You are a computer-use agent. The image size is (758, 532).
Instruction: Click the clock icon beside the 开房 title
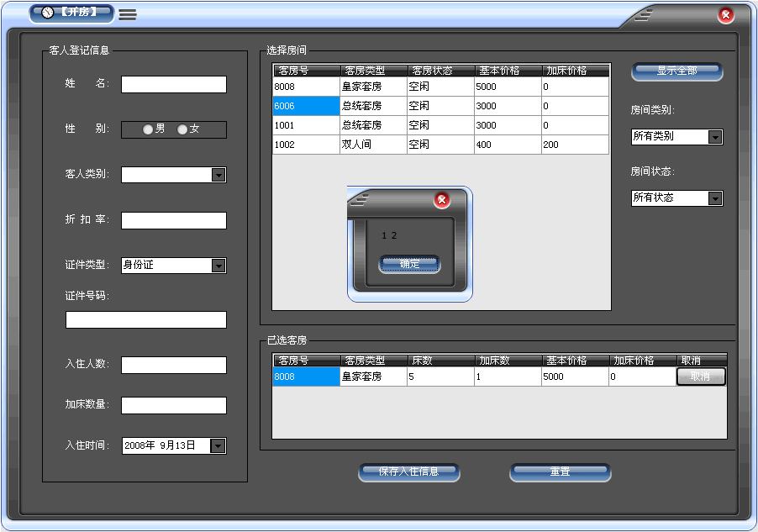(47, 13)
